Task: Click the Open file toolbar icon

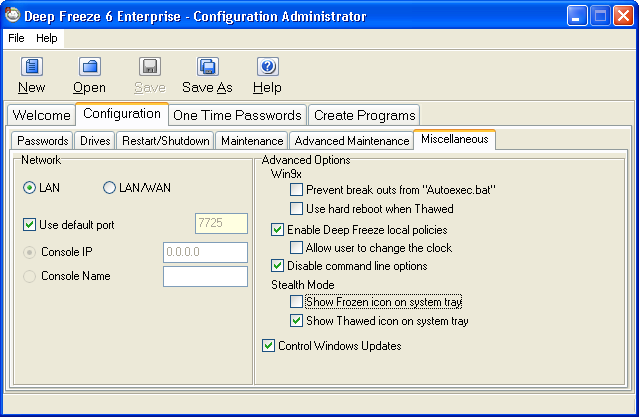Action: tap(90, 67)
